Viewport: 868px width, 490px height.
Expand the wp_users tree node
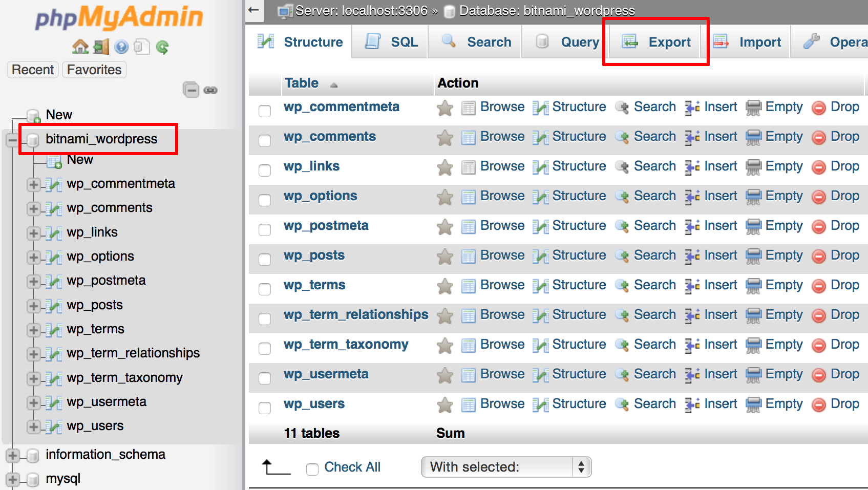click(33, 426)
